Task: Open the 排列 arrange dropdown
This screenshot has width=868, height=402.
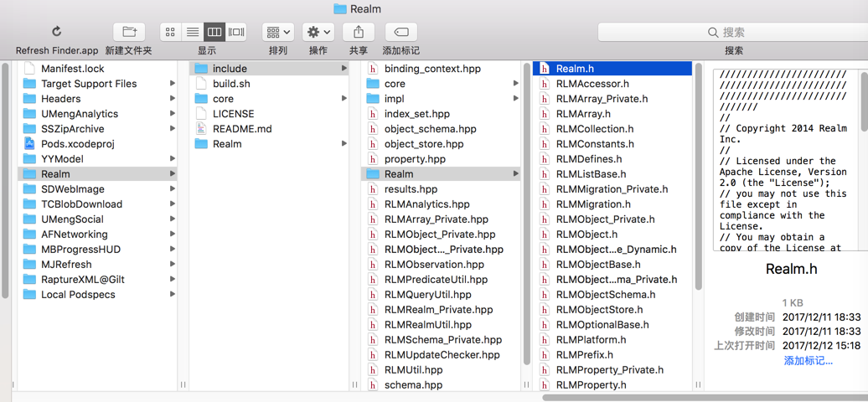Action: (278, 32)
